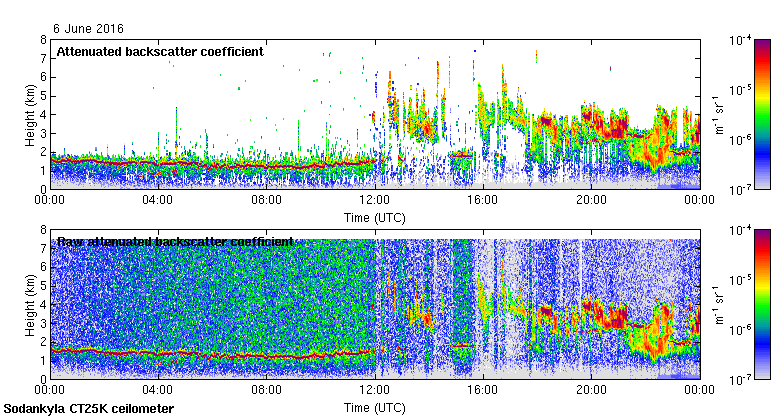Click the 'Attenuated backscatter coefficient' plot title
The image size is (780, 420).
[160, 52]
